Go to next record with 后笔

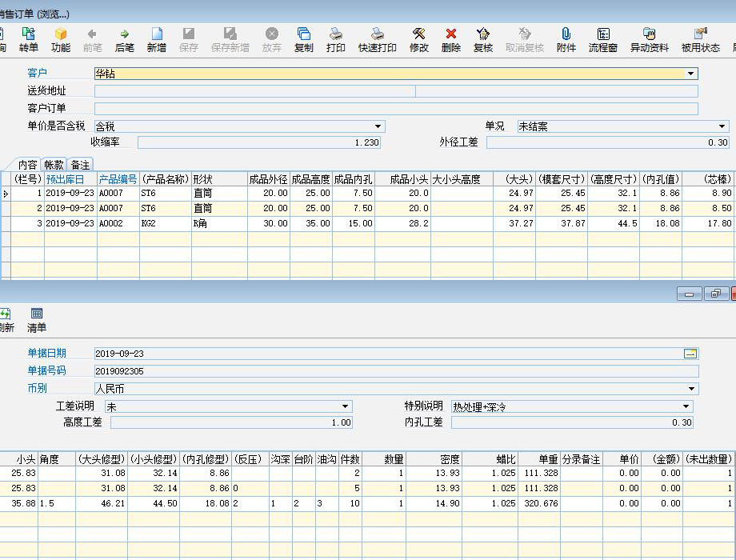tap(125, 39)
